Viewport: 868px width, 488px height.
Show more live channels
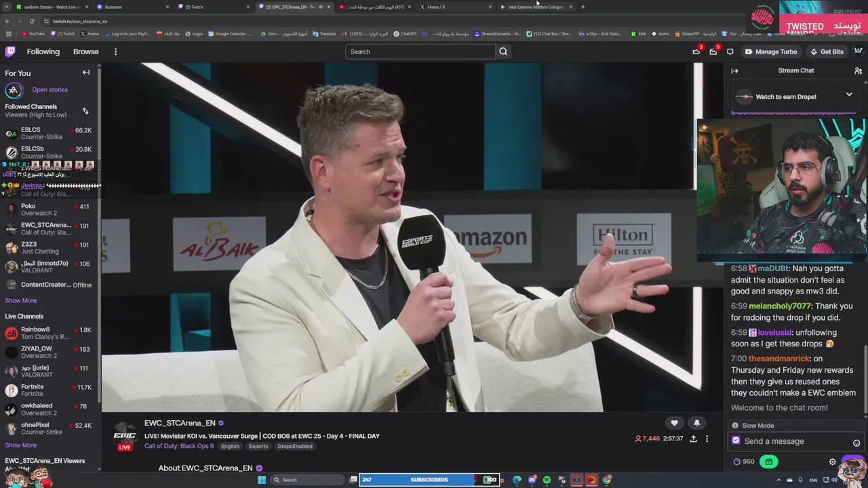pos(21,445)
